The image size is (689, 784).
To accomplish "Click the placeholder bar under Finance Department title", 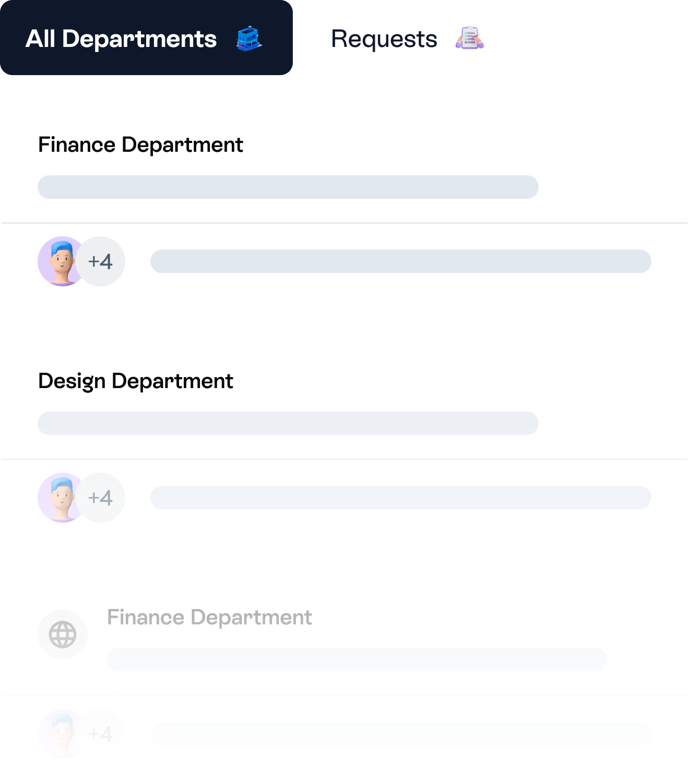I will pos(288,187).
